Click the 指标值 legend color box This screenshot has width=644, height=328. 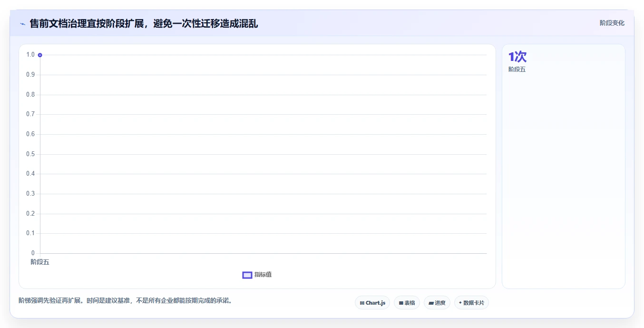point(247,275)
